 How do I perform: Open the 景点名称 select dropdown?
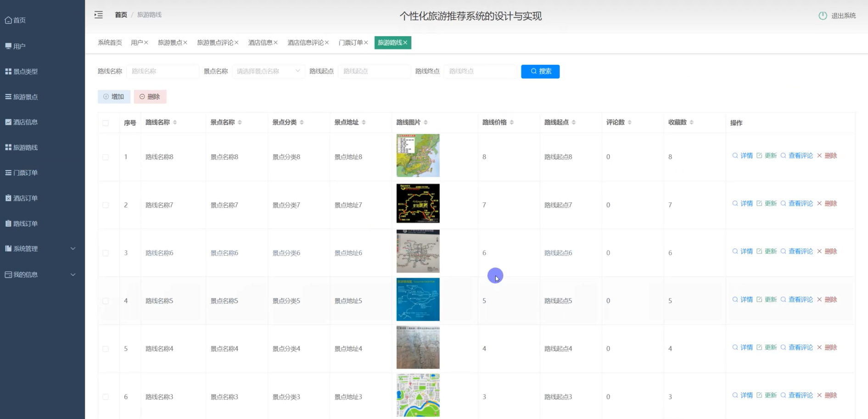269,72
